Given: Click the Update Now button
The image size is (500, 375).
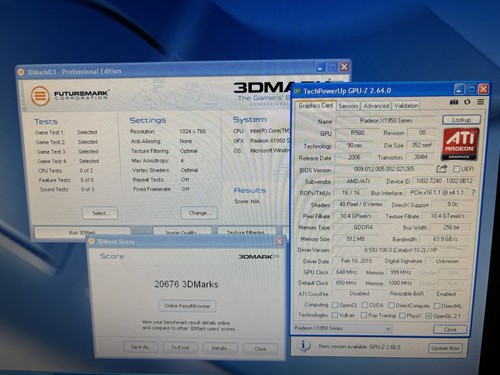Looking at the screenshot, I should click(x=445, y=348).
